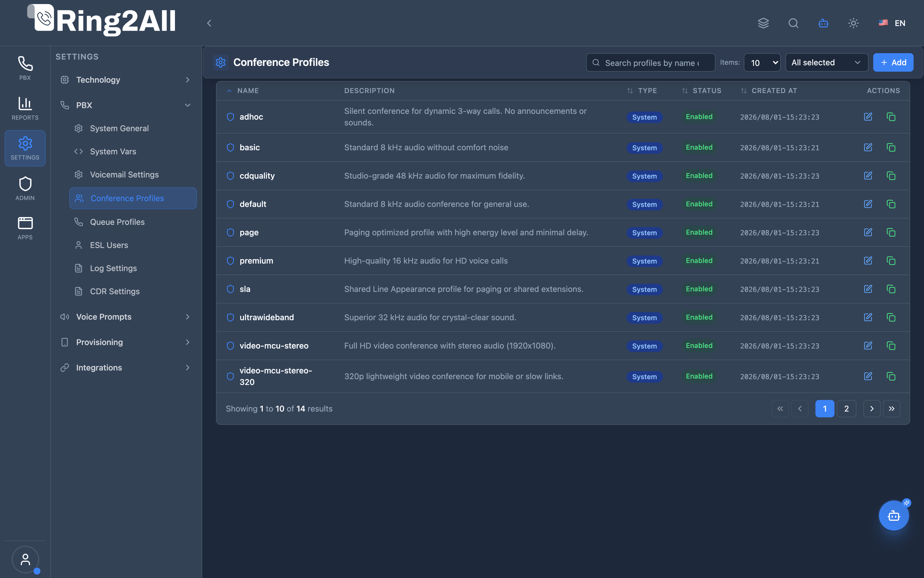This screenshot has height=578, width=924.
Task: Go to System General settings
Action: 133,128
